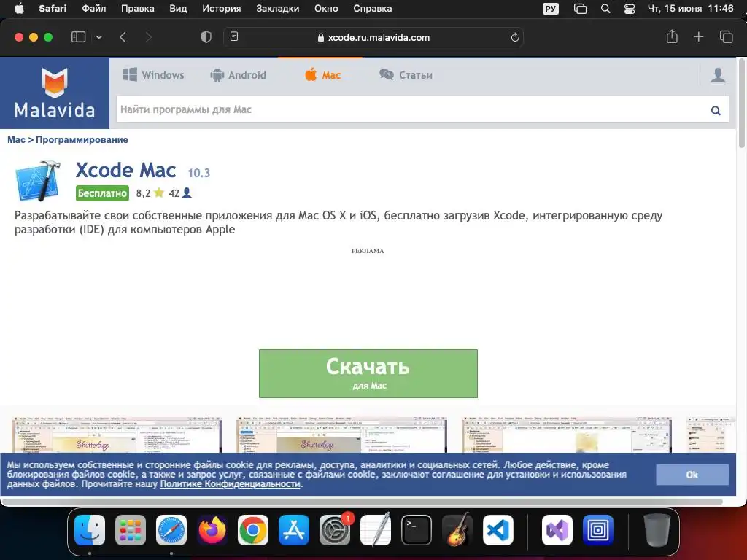The width and height of the screenshot is (747, 560).
Task: Open the Safari share icon
Action: pos(672,36)
